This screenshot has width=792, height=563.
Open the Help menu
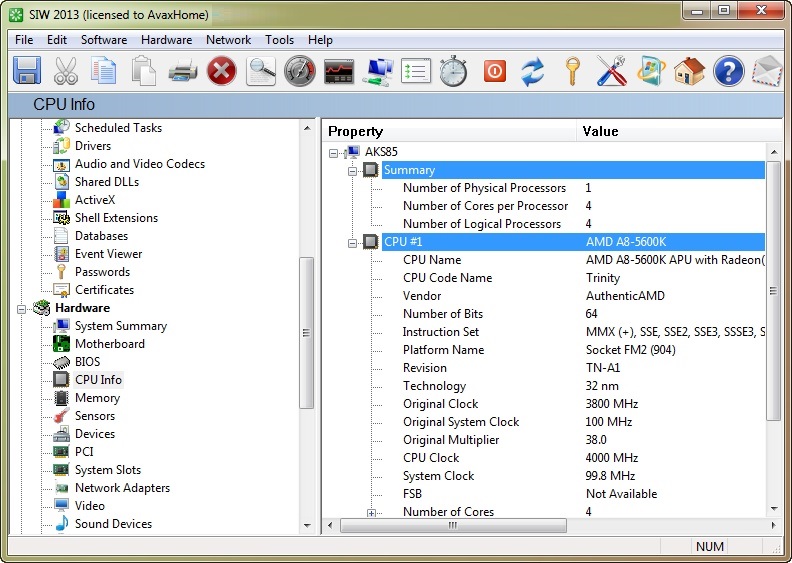pyautogui.click(x=320, y=40)
